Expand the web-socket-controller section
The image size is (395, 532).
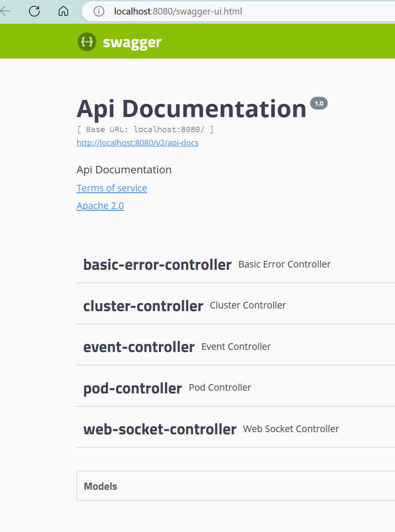[236, 429]
